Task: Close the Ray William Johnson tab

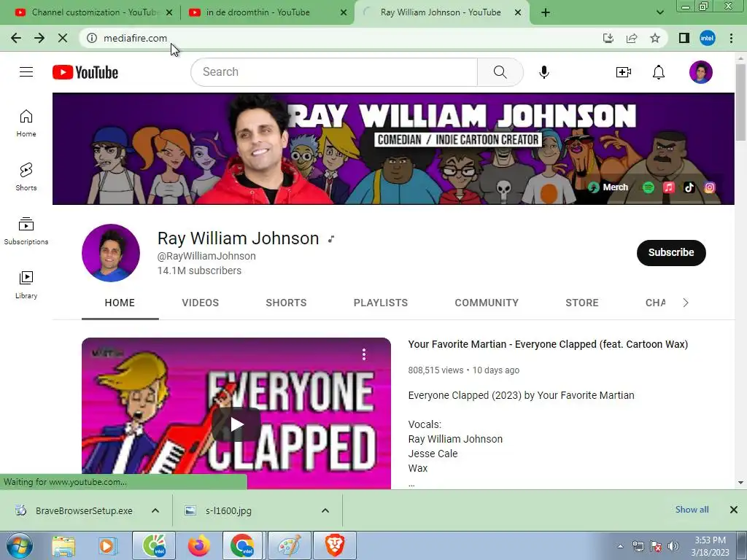Action: pos(518,12)
